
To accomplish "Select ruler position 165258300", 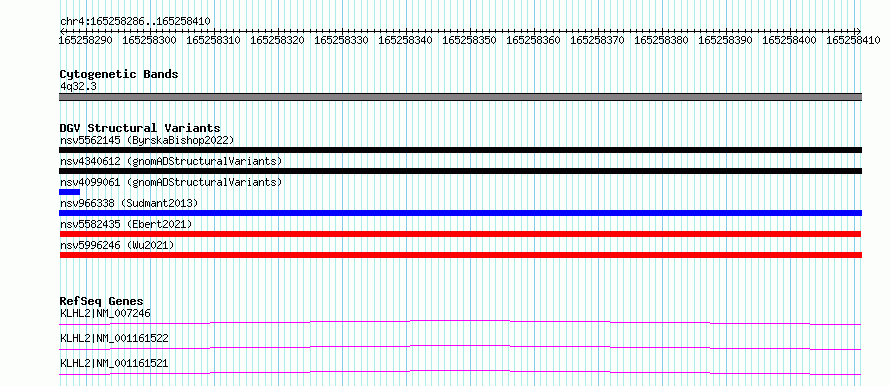I will [x=150, y=40].
